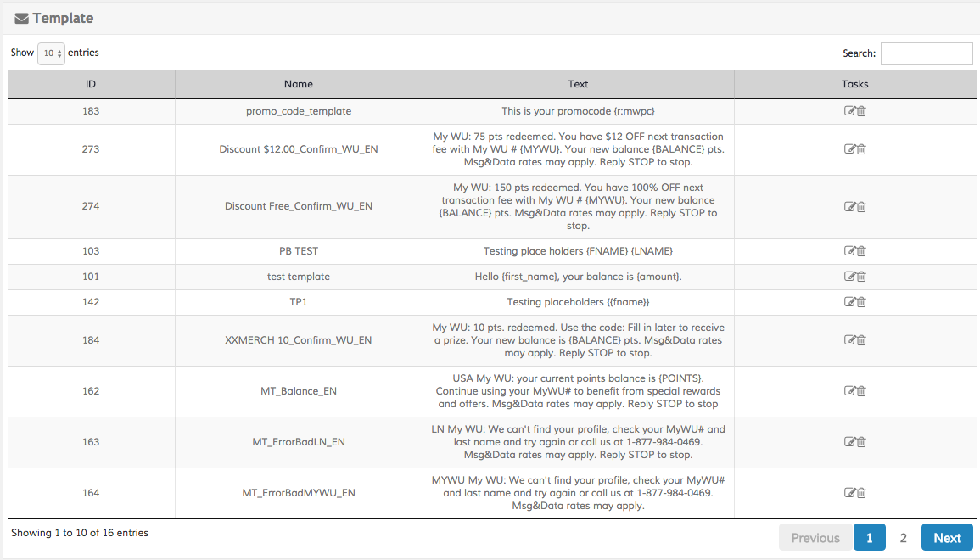Go to page 2 of entries
This screenshot has width=980, height=560.
[903, 538]
